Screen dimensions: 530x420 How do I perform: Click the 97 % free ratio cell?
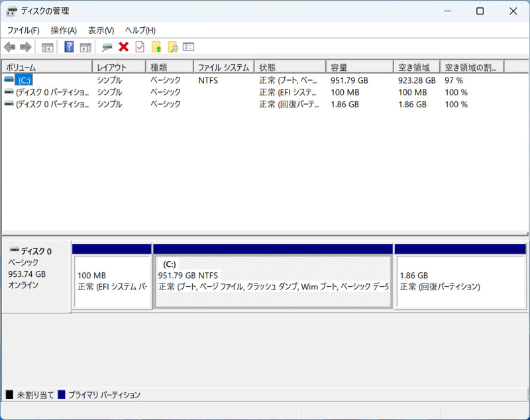(x=454, y=80)
